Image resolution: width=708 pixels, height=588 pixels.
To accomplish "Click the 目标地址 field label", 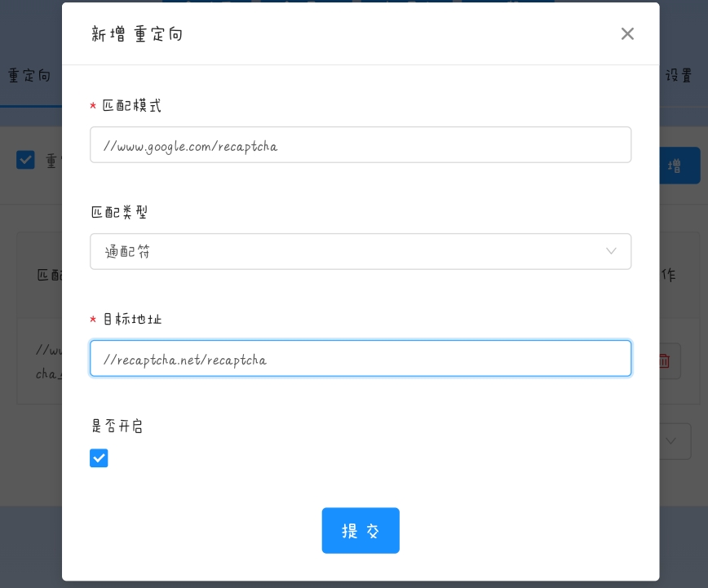I will pos(131,319).
